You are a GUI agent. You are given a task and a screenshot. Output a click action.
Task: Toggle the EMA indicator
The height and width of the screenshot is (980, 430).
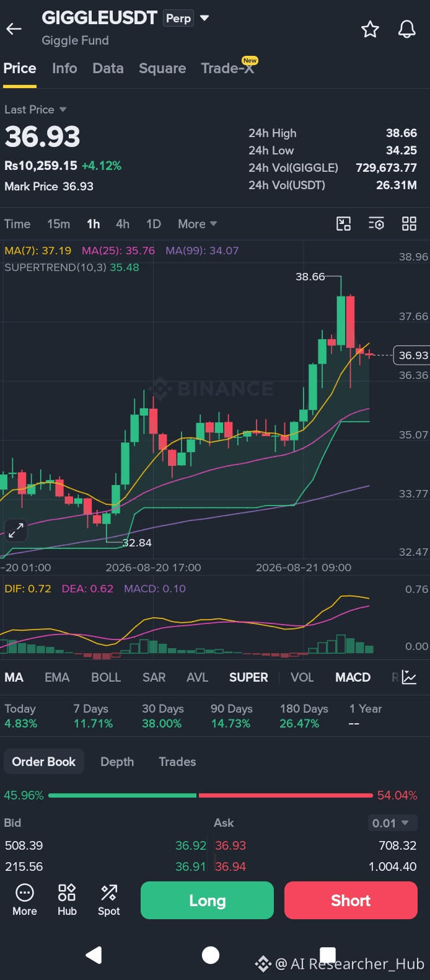(57, 677)
